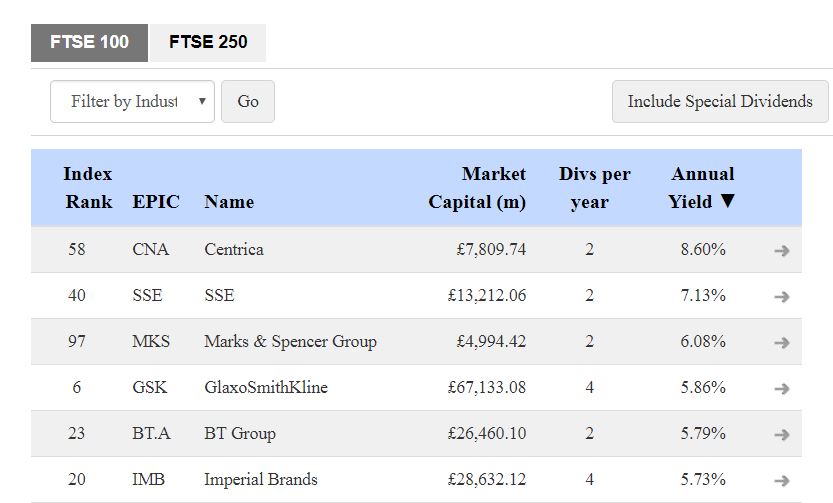
Task: Open the Centrica company name
Action: coord(234,250)
